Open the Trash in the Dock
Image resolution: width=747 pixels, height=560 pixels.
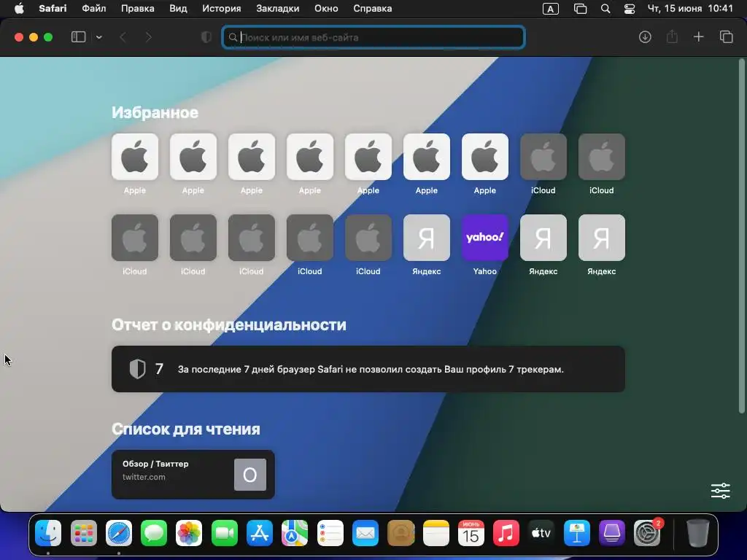click(698, 533)
